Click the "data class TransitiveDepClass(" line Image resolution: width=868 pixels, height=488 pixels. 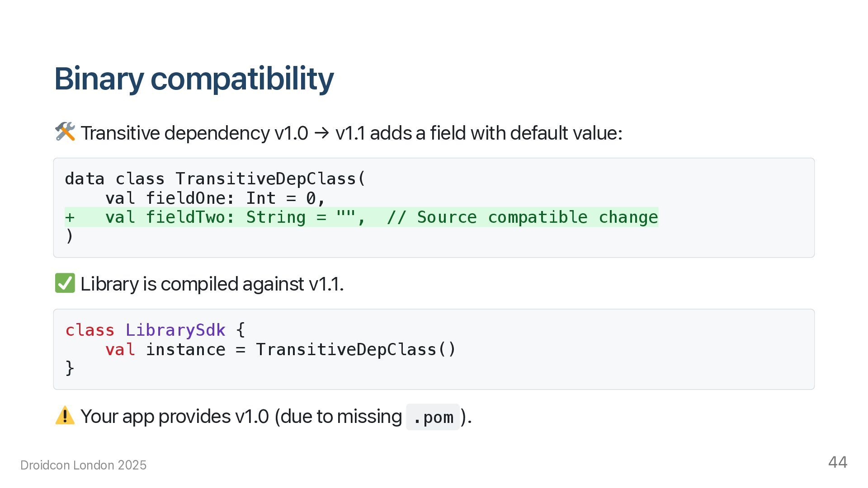click(x=215, y=179)
